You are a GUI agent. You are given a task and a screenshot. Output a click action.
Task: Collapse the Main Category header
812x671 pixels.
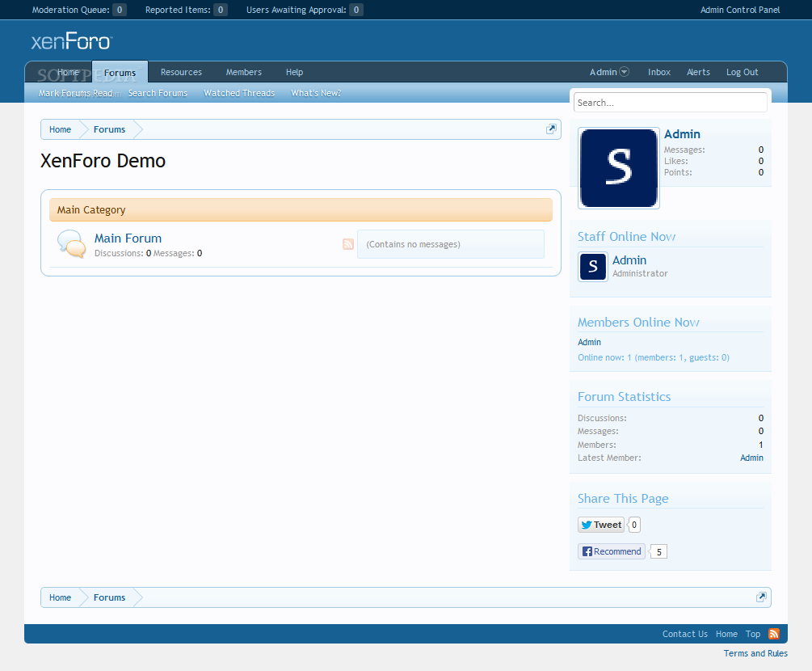(x=301, y=210)
